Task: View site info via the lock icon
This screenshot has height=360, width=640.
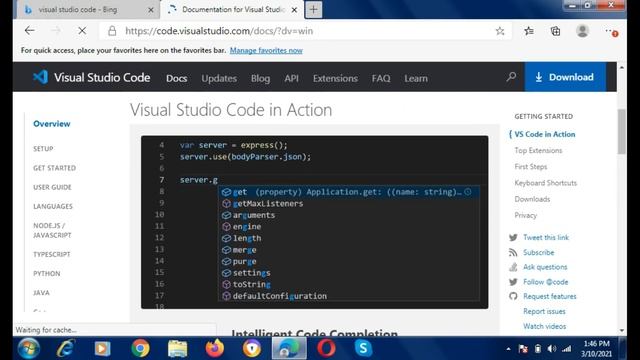Action: pos(112,31)
